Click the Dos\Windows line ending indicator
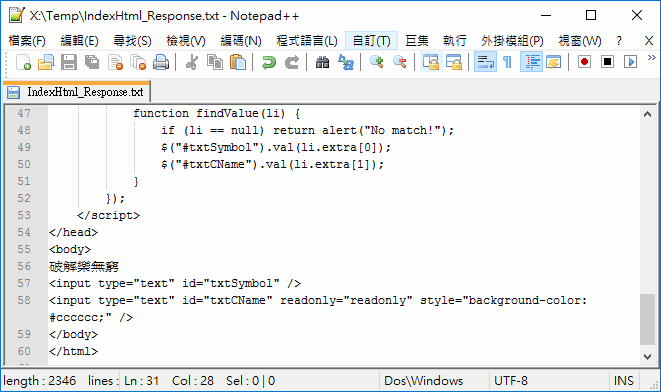The width and height of the screenshot is (661, 392). tap(424, 381)
